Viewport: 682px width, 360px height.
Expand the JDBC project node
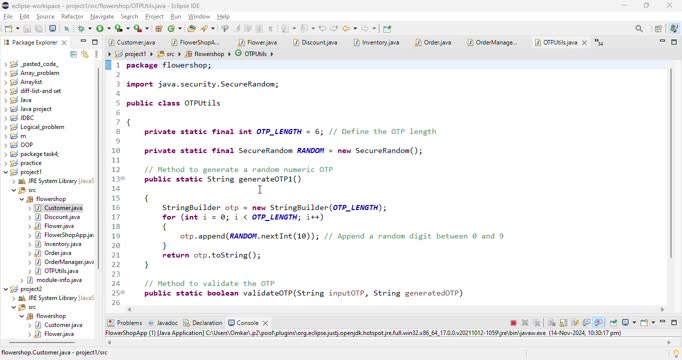[6, 118]
